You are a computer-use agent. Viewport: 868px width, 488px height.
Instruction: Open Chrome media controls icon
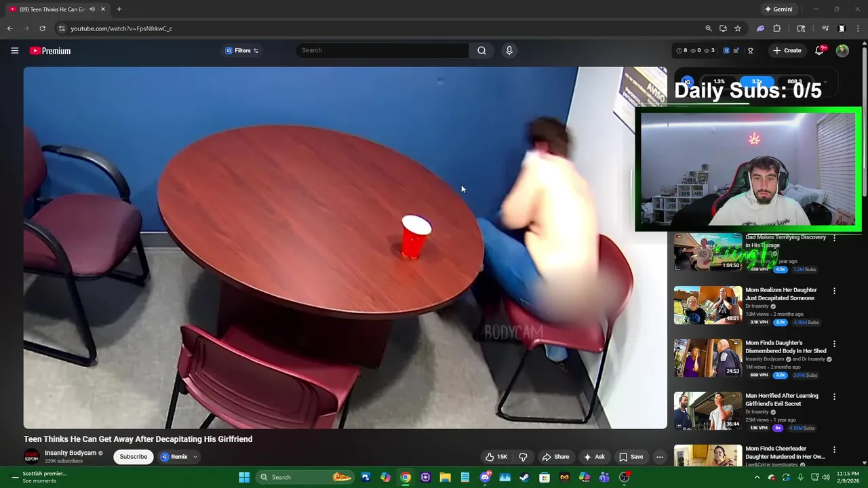coord(825,28)
